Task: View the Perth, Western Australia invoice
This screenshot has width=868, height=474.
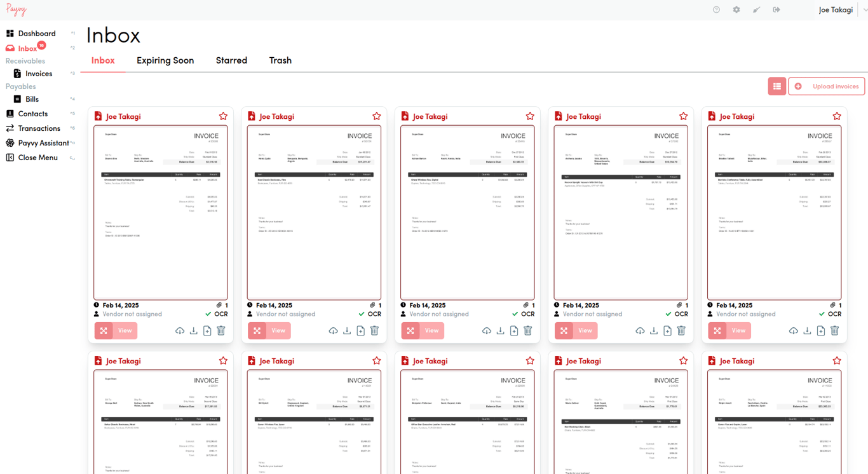Action: 116,330
